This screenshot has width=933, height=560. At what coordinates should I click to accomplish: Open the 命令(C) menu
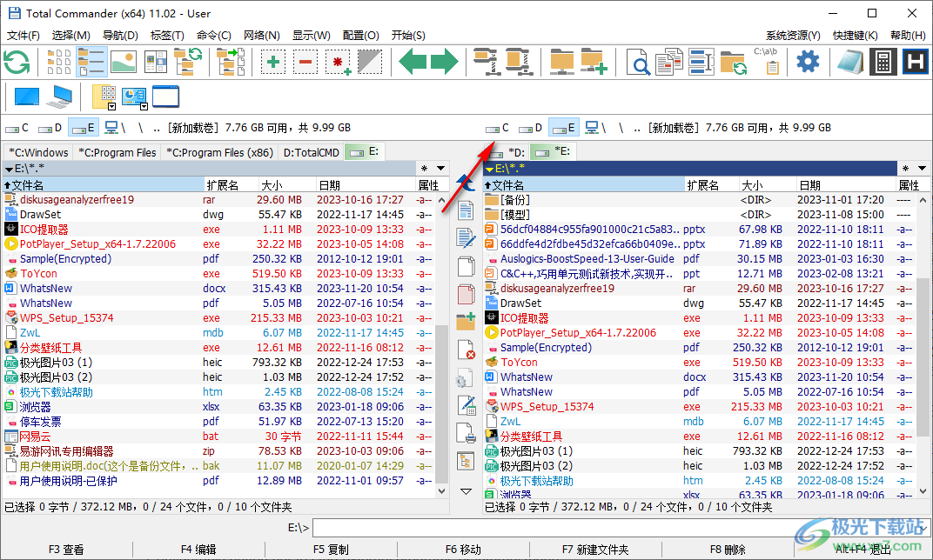coord(213,35)
